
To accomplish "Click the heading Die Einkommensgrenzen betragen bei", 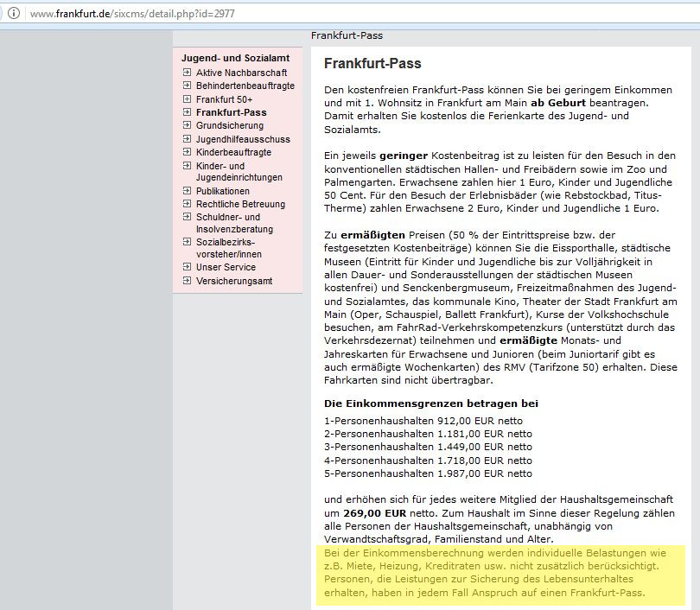I will click(x=431, y=403).
